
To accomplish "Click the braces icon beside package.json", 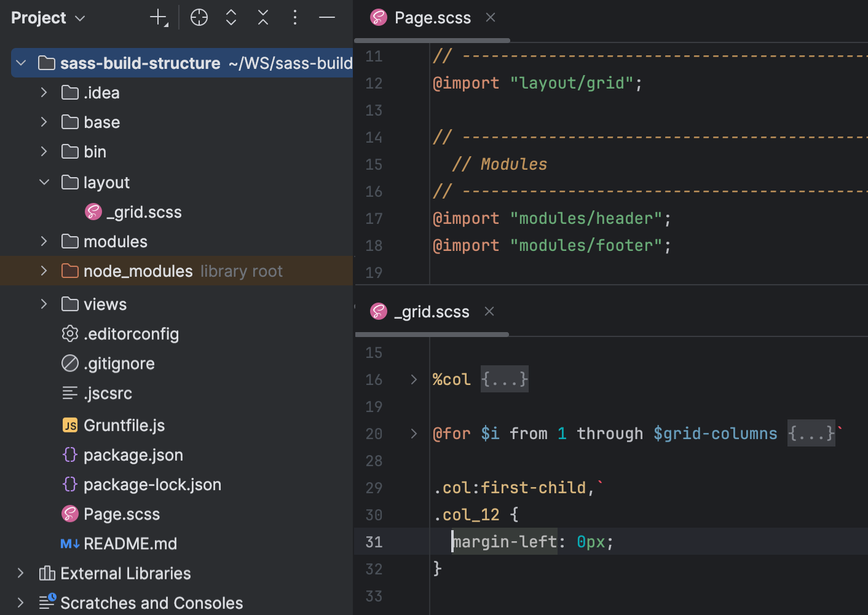I will click(69, 454).
